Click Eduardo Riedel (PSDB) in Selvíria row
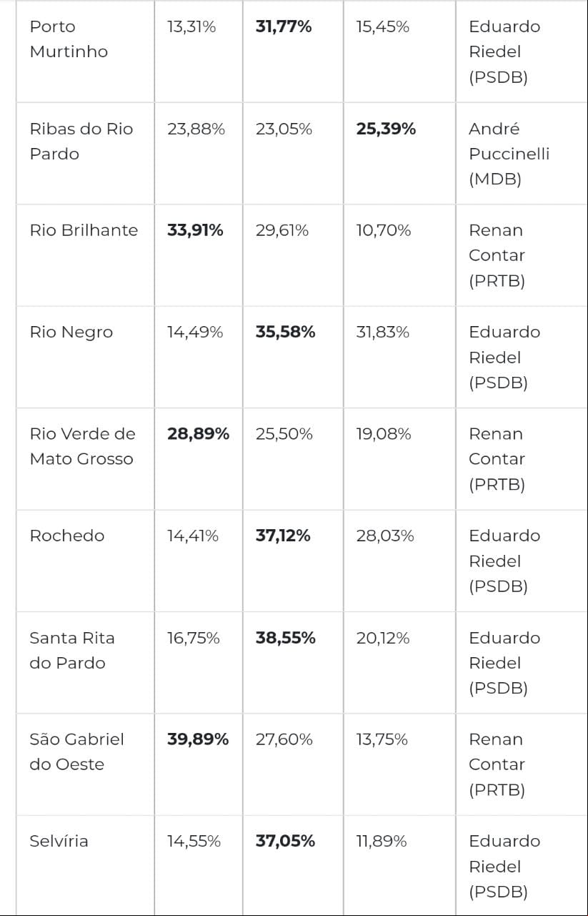This screenshot has width=588, height=916. click(504, 866)
